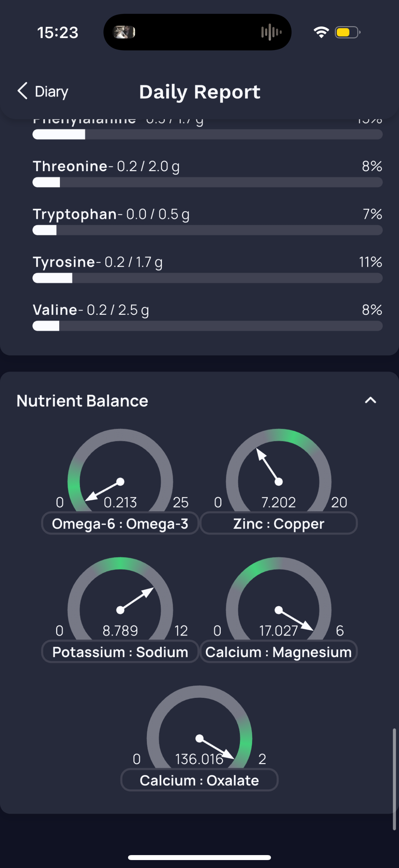Click the Calcium : Oxalate label button
Screen dimensions: 399x868
(199, 780)
